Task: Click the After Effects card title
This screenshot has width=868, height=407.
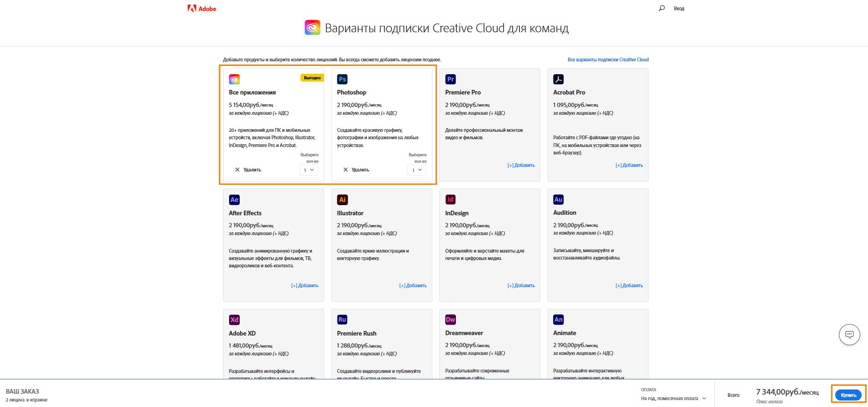Action: pos(245,213)
